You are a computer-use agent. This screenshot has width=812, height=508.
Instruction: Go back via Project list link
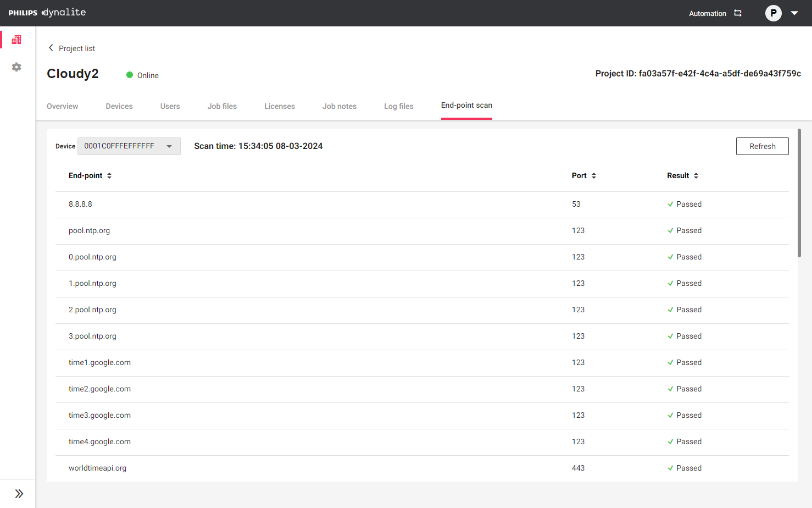tap(77, 48)
